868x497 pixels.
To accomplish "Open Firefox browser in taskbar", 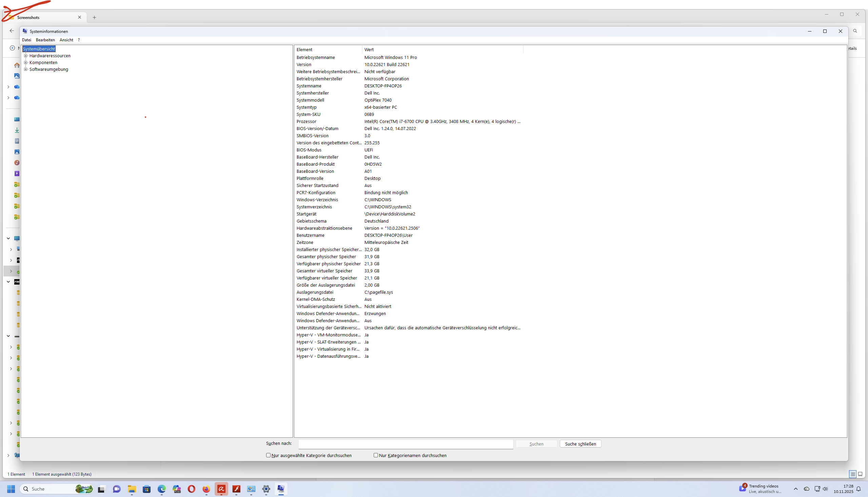I will pyautogui.click(x=206, y=489).
